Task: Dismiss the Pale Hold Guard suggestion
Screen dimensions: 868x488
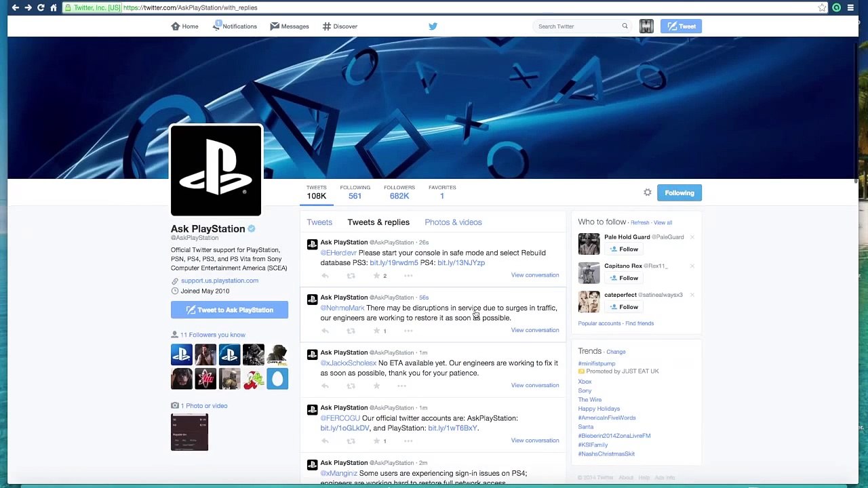Action: point(692,237)
